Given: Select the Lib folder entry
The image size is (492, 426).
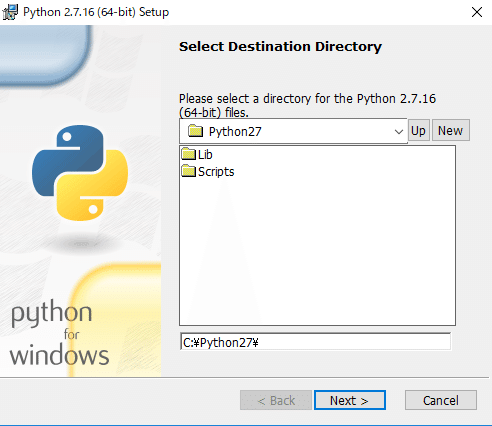Looking at the screenshot, I should point(197,154).
